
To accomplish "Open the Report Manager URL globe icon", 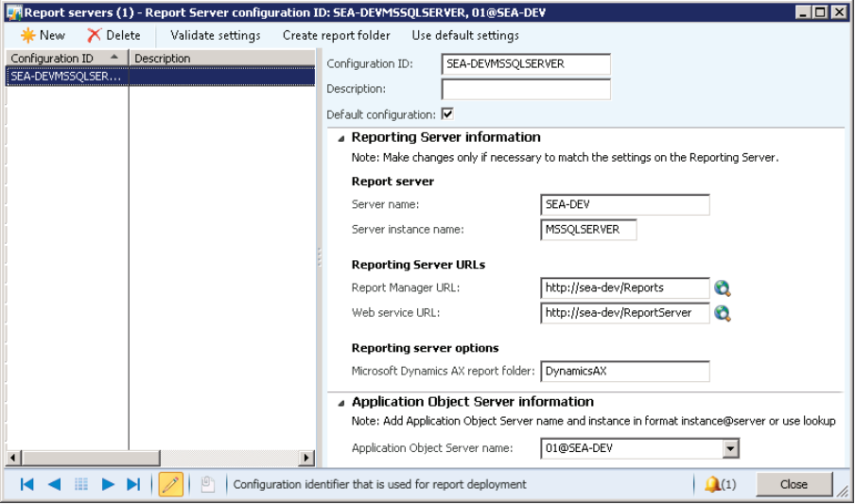I will click(722, 288).
